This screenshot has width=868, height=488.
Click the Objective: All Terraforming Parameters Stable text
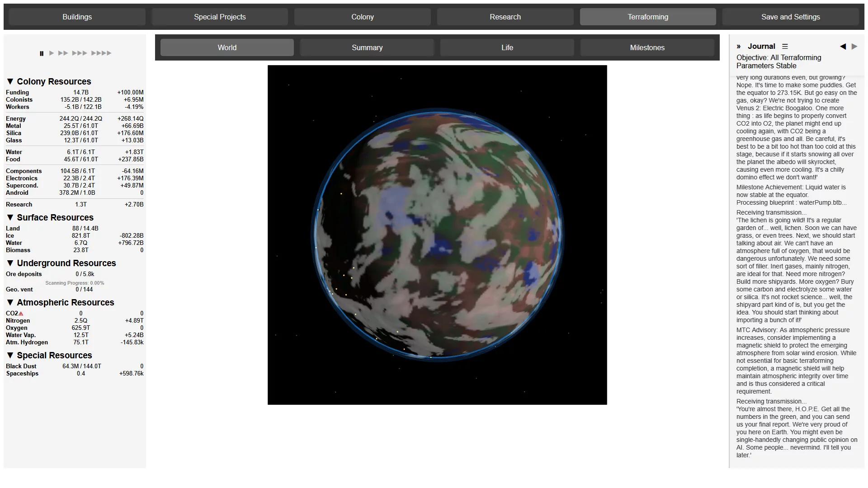[x=779, y=61]
